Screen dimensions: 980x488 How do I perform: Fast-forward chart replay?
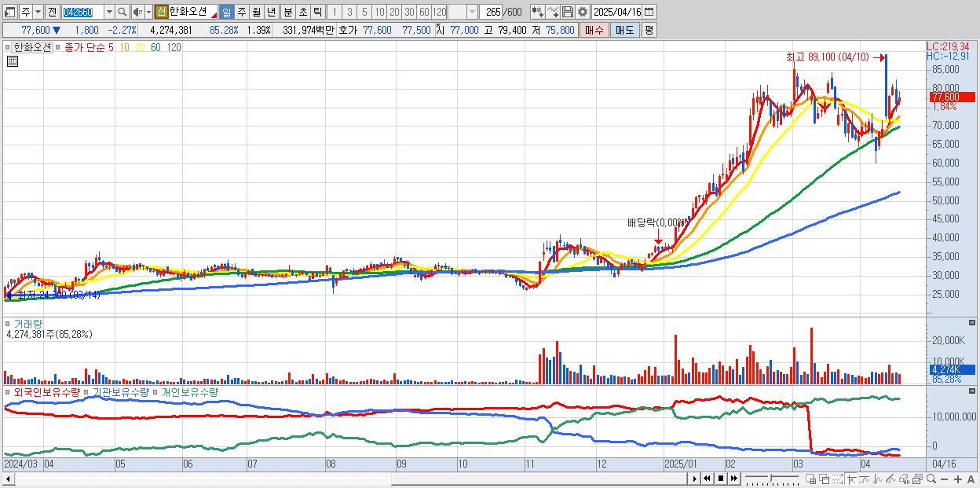(x=734, y=479)
